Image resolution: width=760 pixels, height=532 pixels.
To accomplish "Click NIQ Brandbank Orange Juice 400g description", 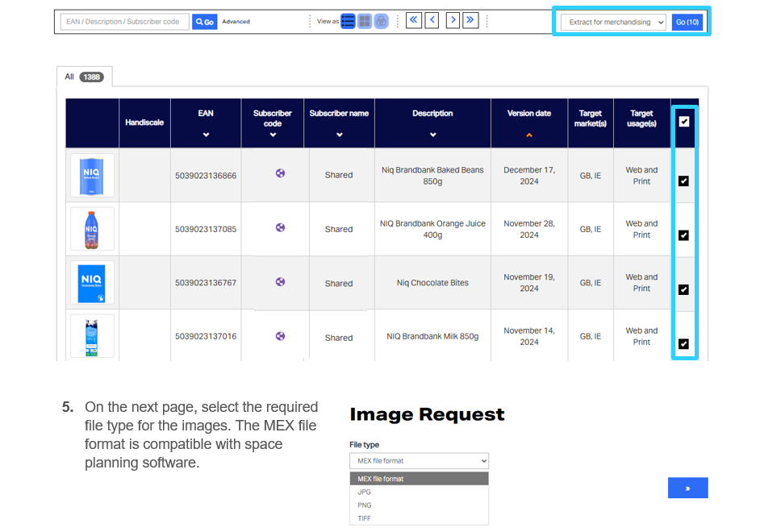I will [432, 229].
